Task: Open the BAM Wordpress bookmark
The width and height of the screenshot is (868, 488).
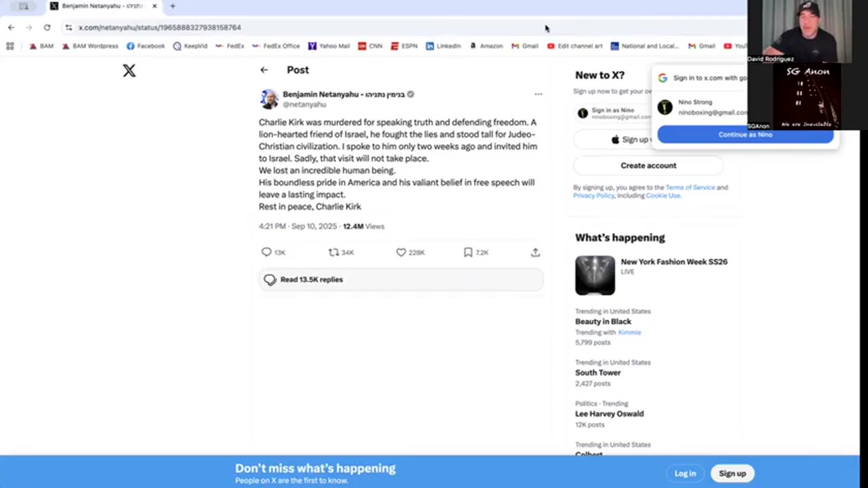Action: [90, 46]
